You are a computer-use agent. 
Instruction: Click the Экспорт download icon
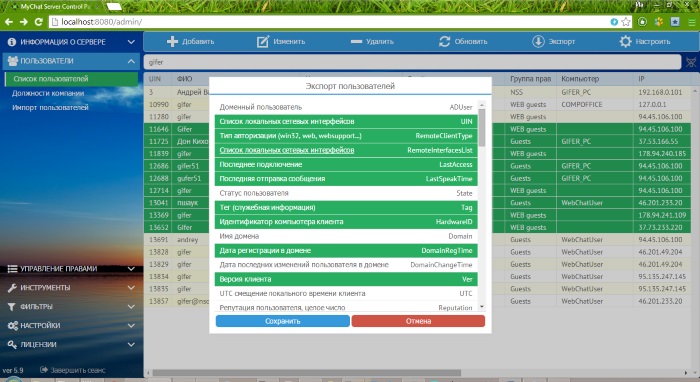(x=538, y=42)
